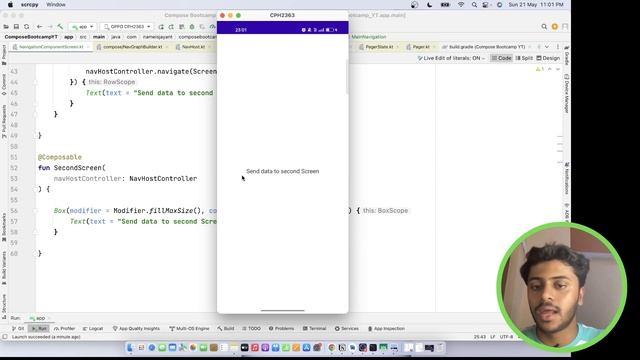
Task: Click the Search Everywhere magnifier icon
Action: pyautogui.click(x=544, y=27)
